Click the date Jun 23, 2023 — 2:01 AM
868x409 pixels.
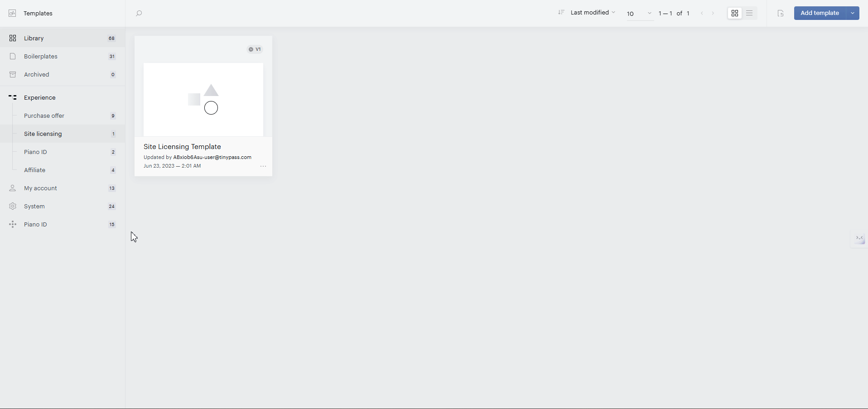[x=172, y=166]
